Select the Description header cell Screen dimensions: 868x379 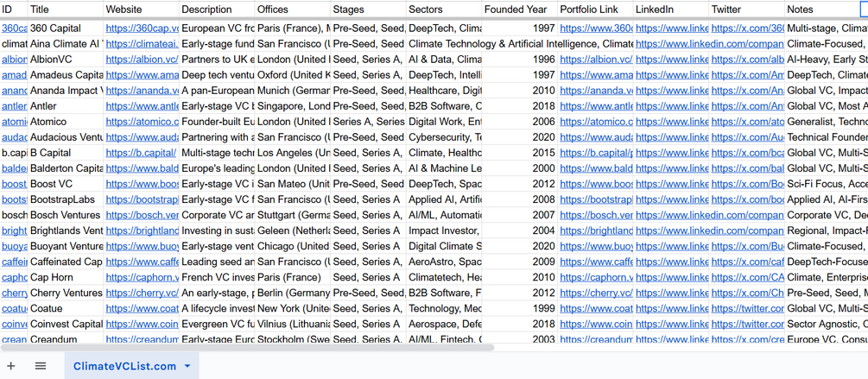click(217, 9)
